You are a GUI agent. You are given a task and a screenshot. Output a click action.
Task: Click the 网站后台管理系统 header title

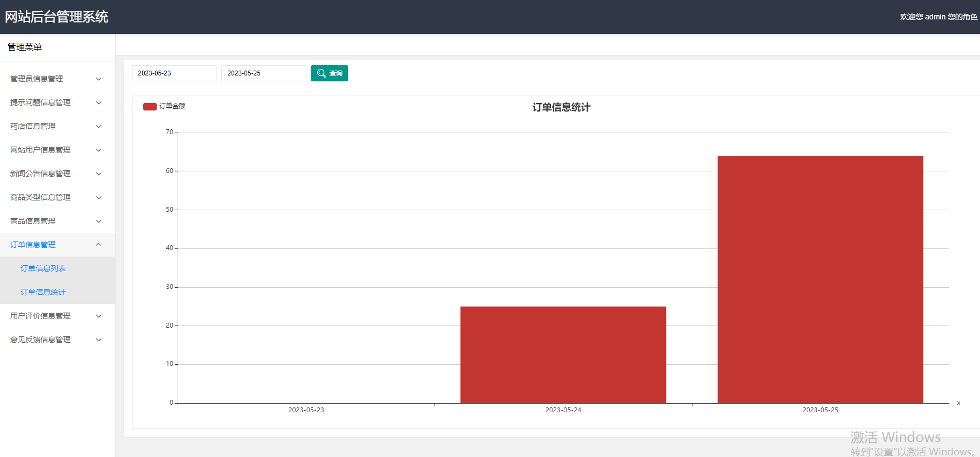(57, 17)
